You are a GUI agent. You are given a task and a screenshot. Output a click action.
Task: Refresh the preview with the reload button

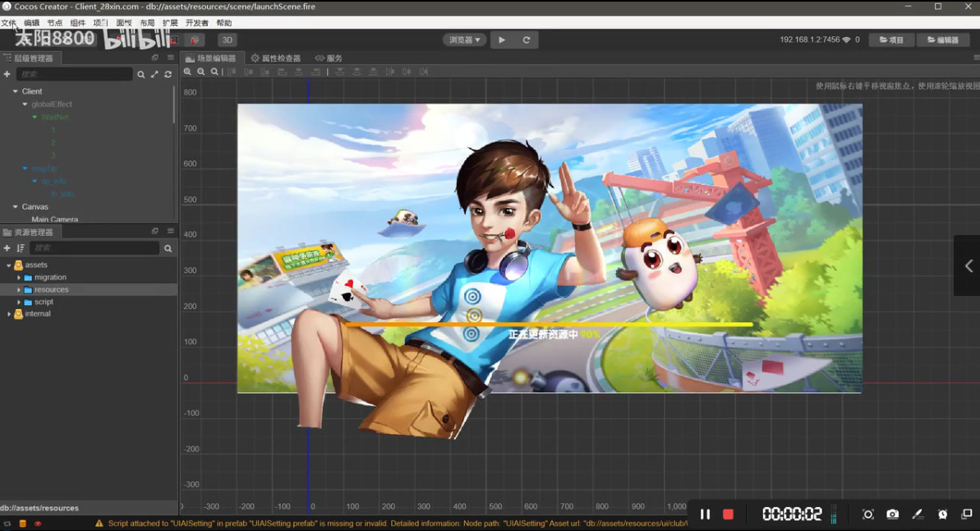tap(527, 40)
